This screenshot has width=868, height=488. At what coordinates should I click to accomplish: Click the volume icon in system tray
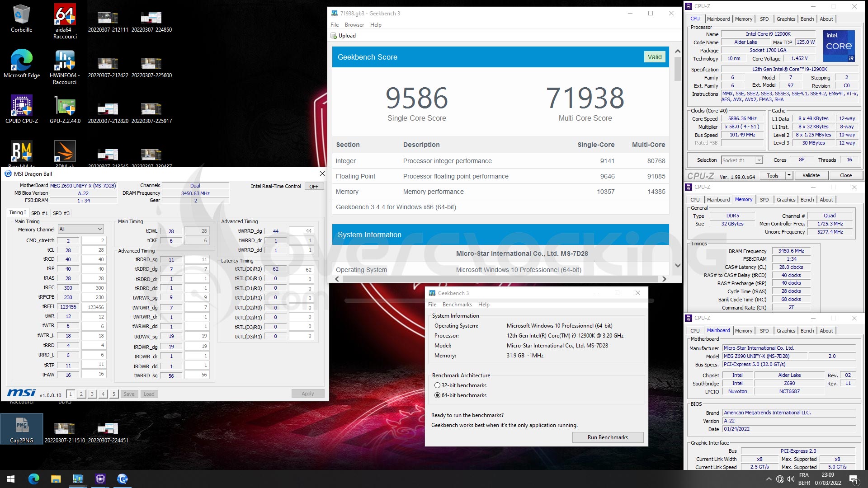tap(791, 479)
